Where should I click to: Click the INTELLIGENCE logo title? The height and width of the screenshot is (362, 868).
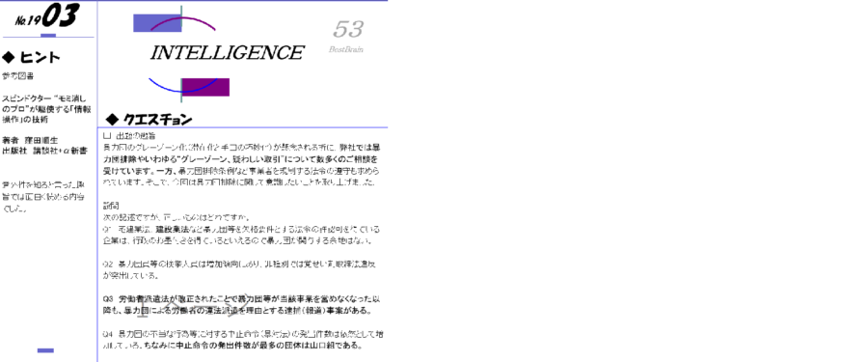pyautogui.click(x=227, y=53)
